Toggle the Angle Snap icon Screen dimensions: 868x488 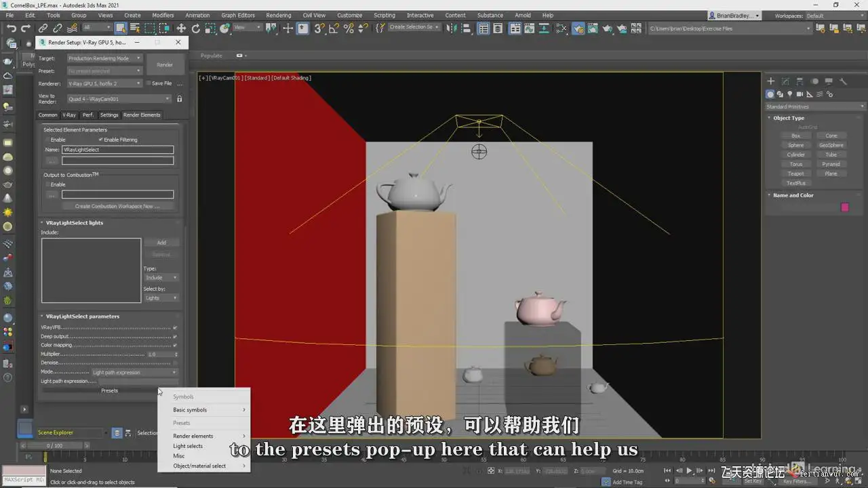pyautogui.click(x=334, y=28)
